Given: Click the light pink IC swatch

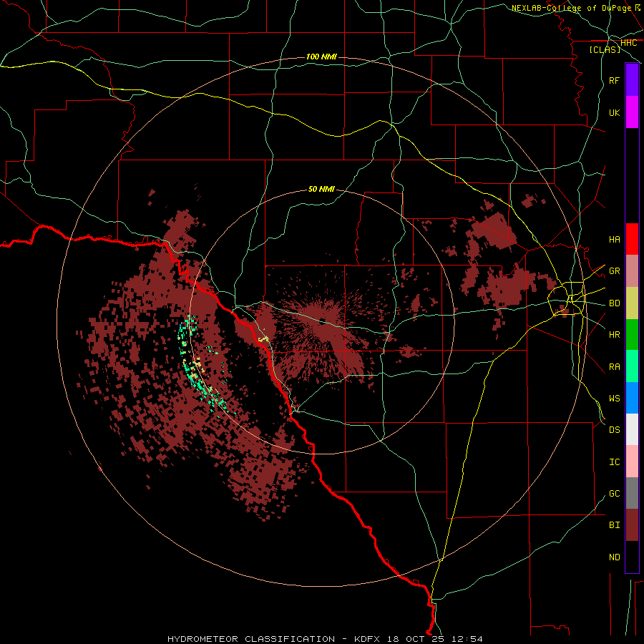Looking at the screenshot, I should click(632, 462).
